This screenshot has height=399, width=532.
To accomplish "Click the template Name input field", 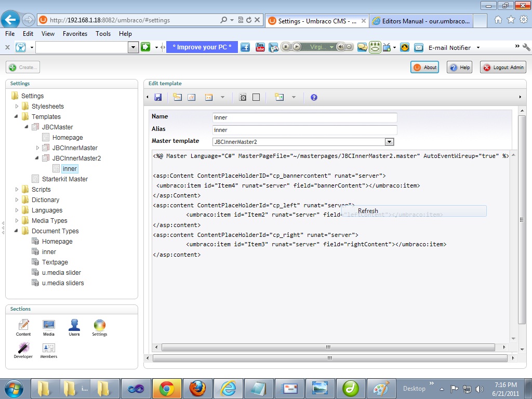I will pos(305,118).
